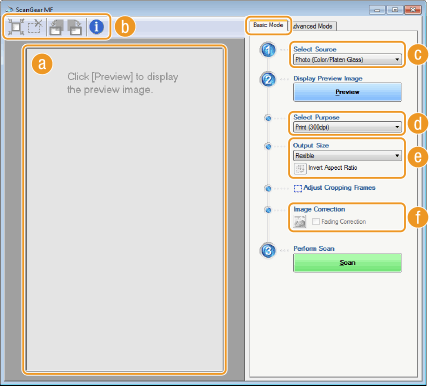429x386 pixels.
Task: Open the blue Information icon
Action: click(x=97, y=27)
